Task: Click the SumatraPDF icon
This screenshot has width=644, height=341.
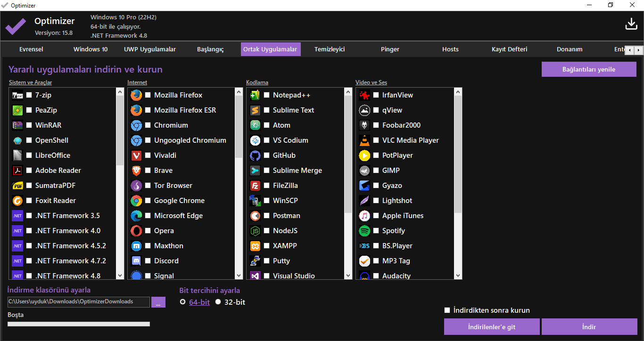Action: coord(17,186)
